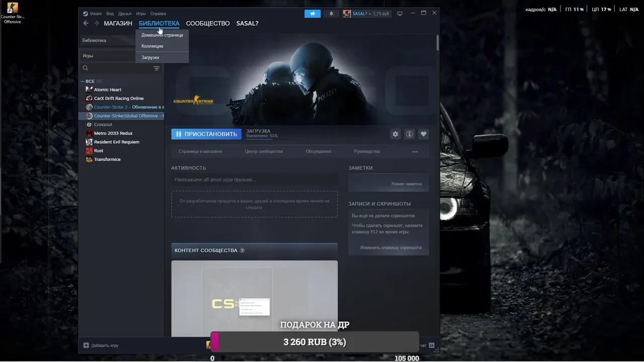The width and height of the screenshot is (644, 362).
Task: Open the Вид menu
Action: pyautogui.click(x=110, y=14)
